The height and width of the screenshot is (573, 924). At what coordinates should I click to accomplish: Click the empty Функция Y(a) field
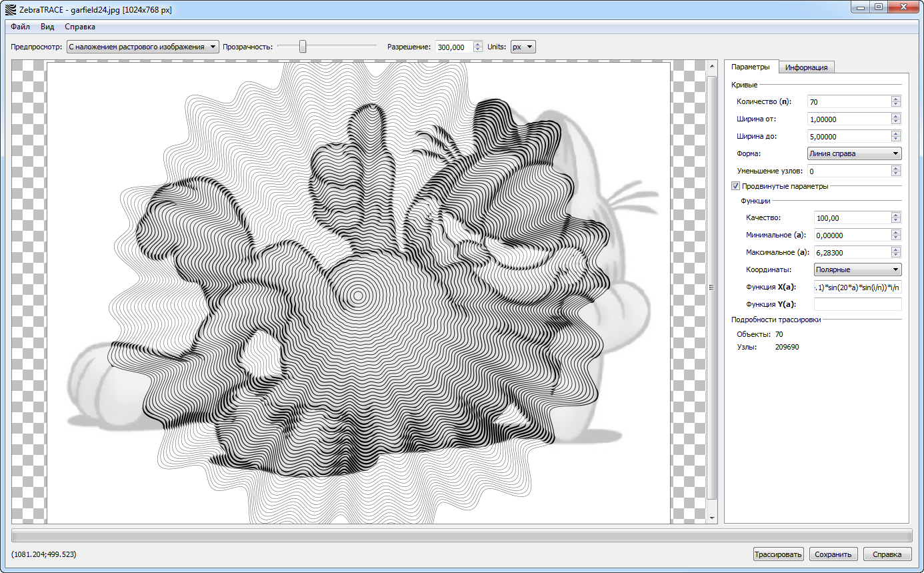click(x=858, y=304)
